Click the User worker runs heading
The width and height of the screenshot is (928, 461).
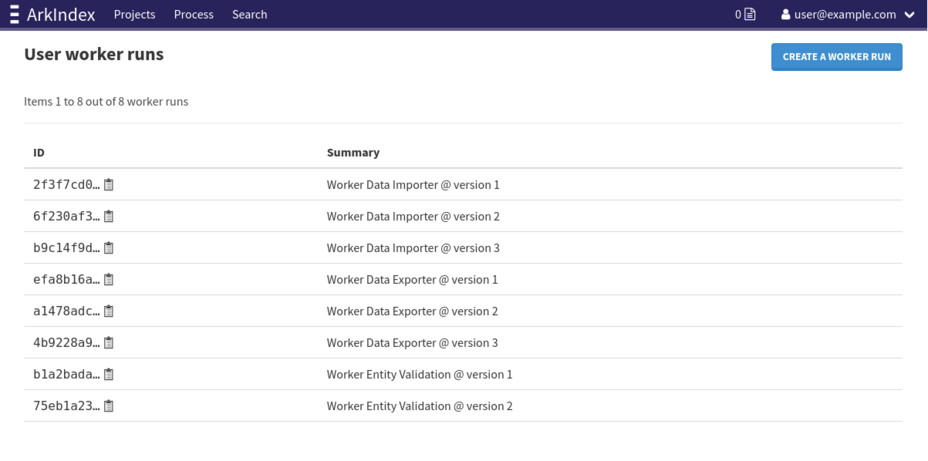94,54
